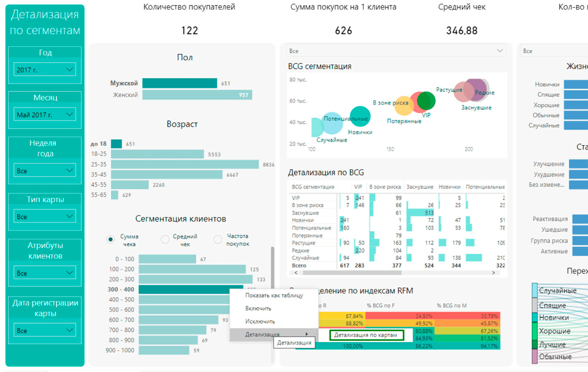Viewport: 588px width, 372px height.
Task: Click the Мужской bar in Пол chart
Action: tap(180, 83)
